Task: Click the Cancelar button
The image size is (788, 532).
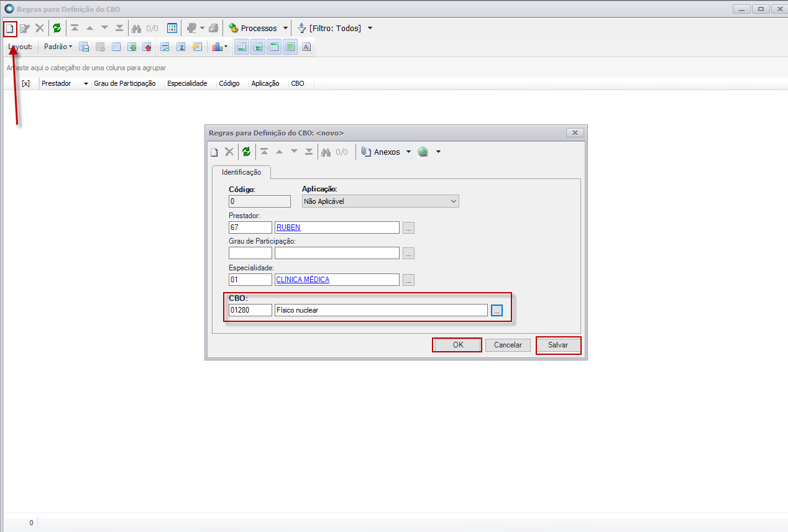Action: pyautogui.click(x=508, y=345)
